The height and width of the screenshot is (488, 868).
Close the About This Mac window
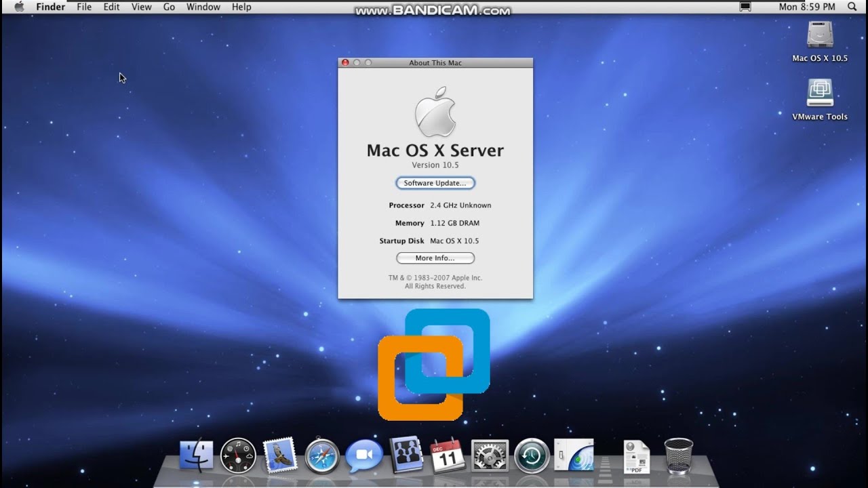click(x=345, y=62)
